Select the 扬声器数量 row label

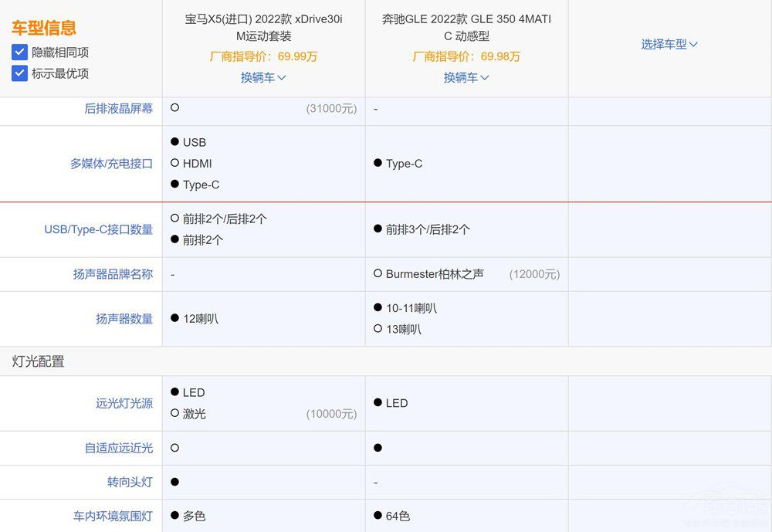pos(124,319)
